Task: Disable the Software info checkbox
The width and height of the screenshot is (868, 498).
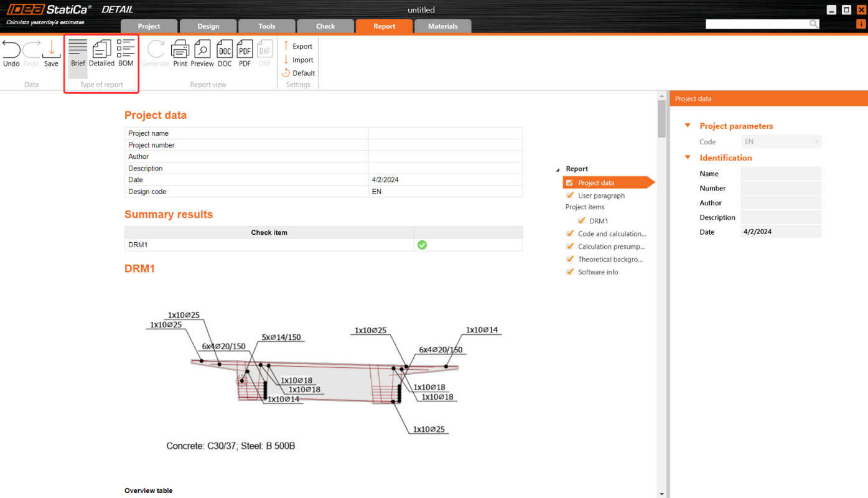Action: point(570,272)
